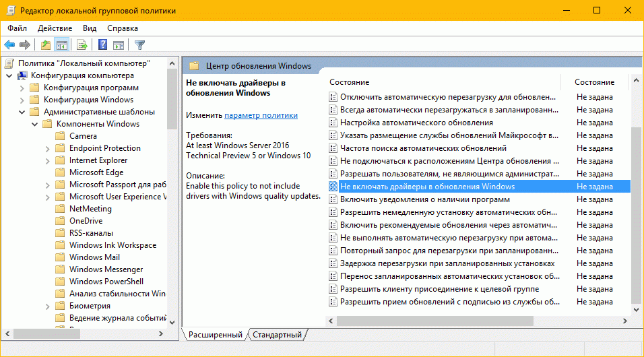The height and width of the screenshot is (357, 644).
Task: Switch to the Стандартный tab
Action: coord(277,335)
